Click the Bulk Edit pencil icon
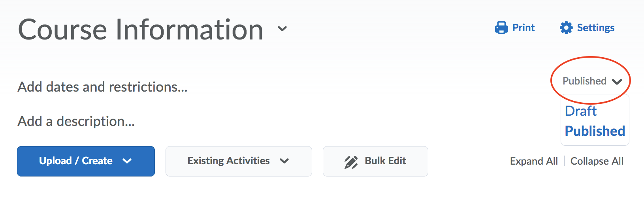644x199 pixels. pos(351,162)
